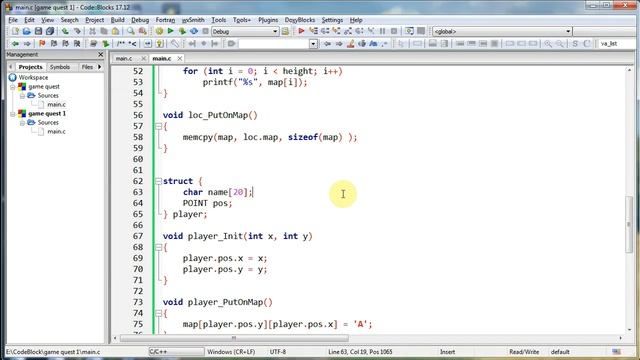The height and width of the screenshot is (360, 640).
Task: Open Find using the magnifier icon
Action: pyautogui.click(x=131, y=31)
